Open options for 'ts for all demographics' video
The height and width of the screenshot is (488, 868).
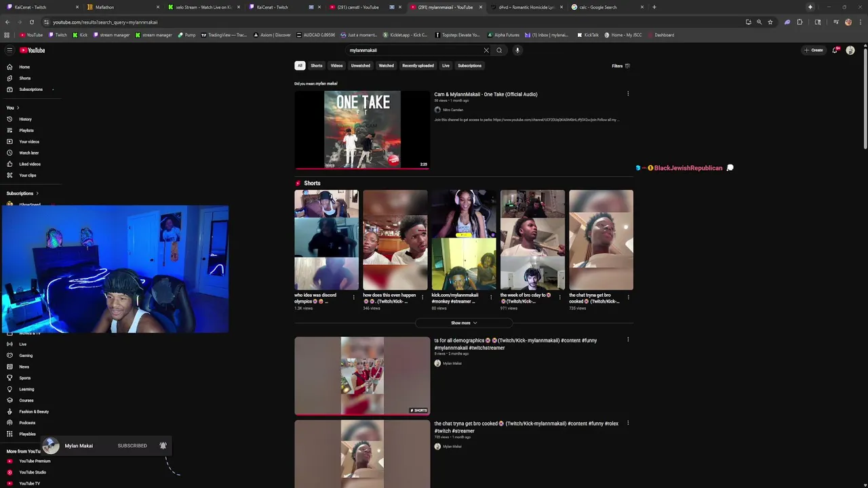pos(628,340)
